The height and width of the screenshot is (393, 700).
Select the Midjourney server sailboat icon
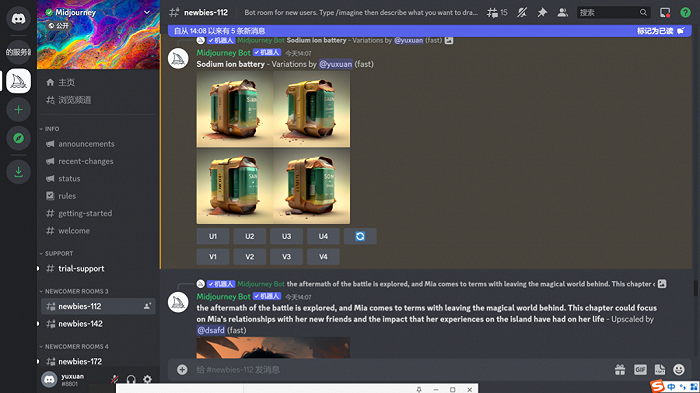coord(18,81)
